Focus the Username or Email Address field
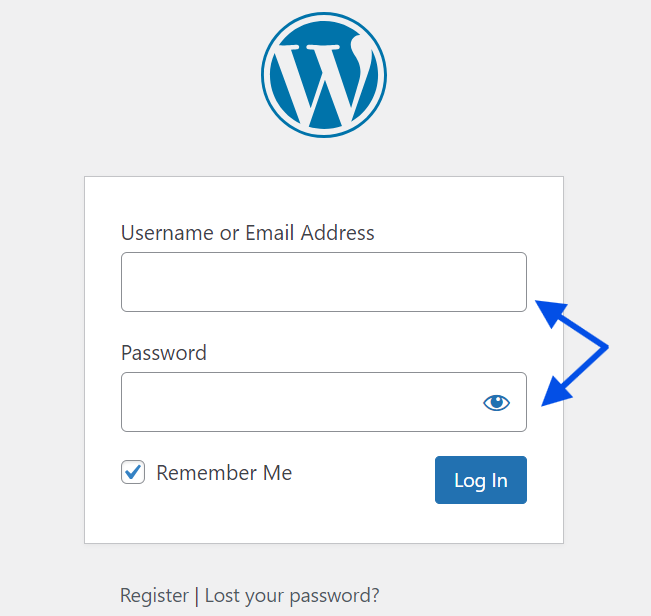The width and height of the screenshot is (651, 616). 324,282
